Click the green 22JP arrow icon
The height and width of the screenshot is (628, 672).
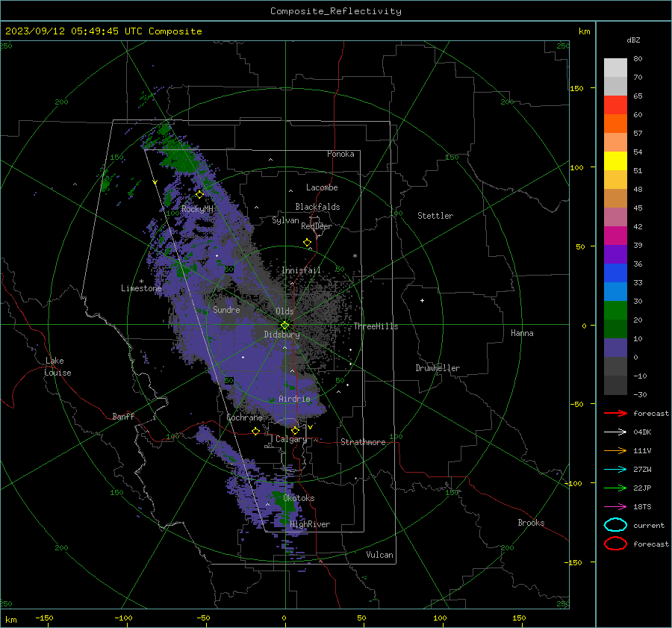(615, 488)
